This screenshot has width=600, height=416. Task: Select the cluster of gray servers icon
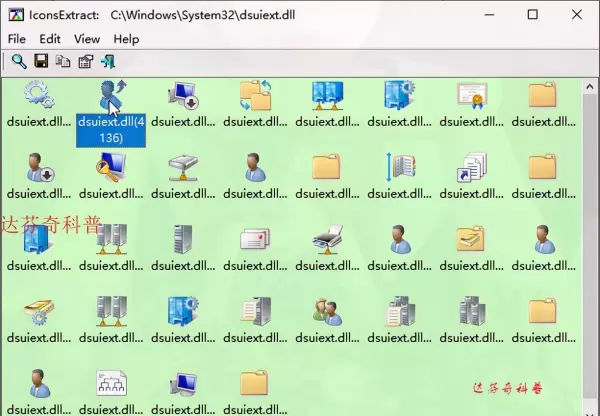[472, 311]
